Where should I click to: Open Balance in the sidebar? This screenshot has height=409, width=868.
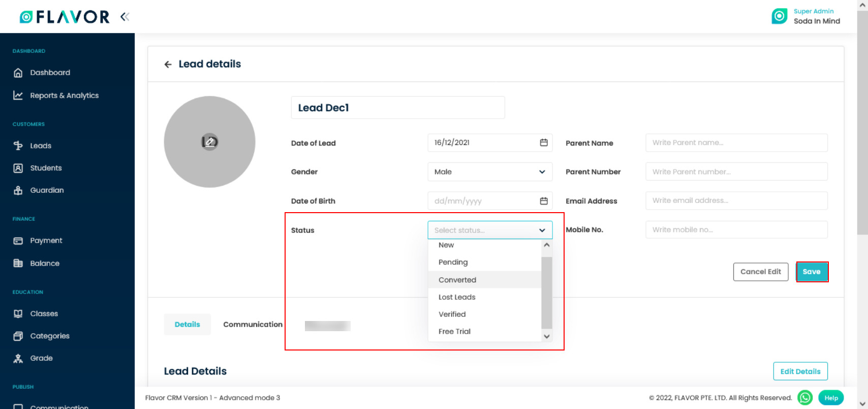pos(45,263)
